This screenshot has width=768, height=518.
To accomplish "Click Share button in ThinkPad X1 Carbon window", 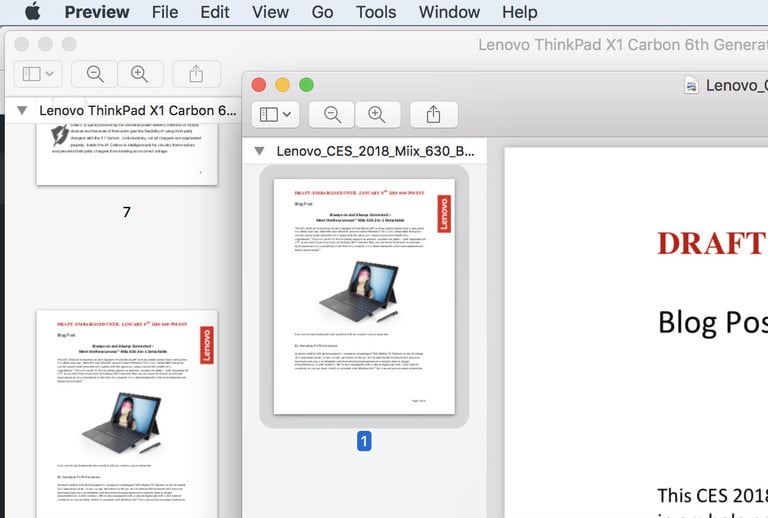I will 196,74.
